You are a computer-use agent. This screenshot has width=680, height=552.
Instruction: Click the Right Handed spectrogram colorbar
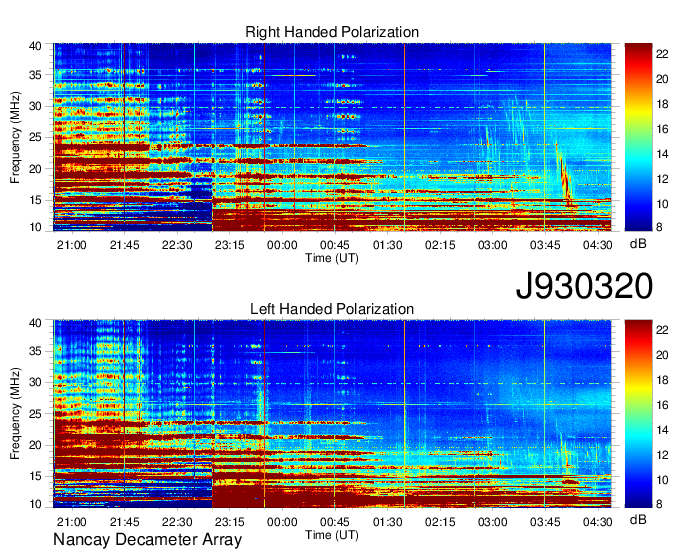coord(638,137)
